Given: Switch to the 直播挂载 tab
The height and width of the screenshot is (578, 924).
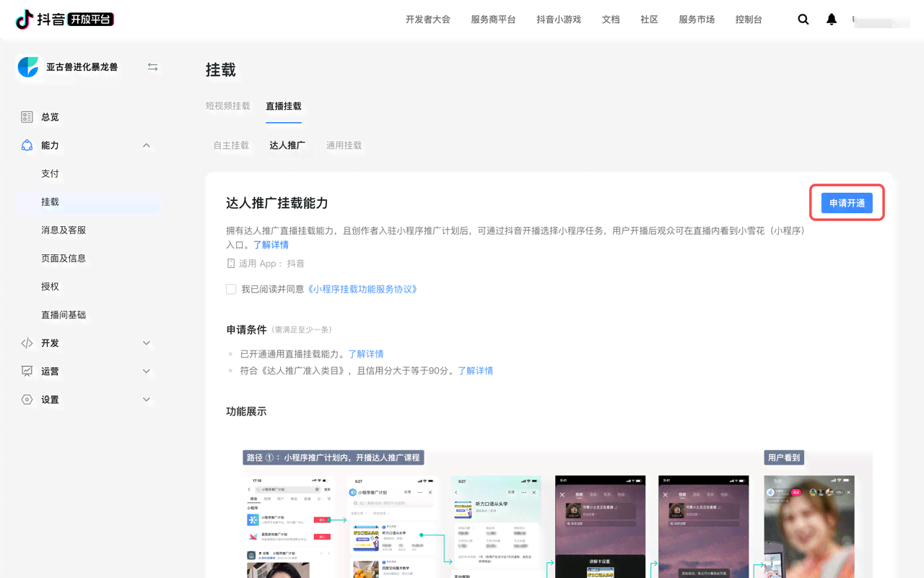Looking at the screenshot, I should (284, 106).
